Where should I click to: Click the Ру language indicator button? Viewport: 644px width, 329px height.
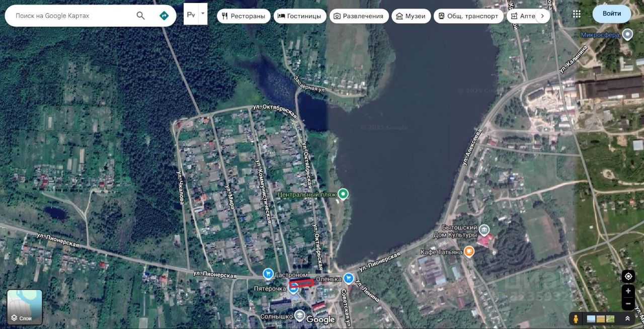click(x=191, y=14)
